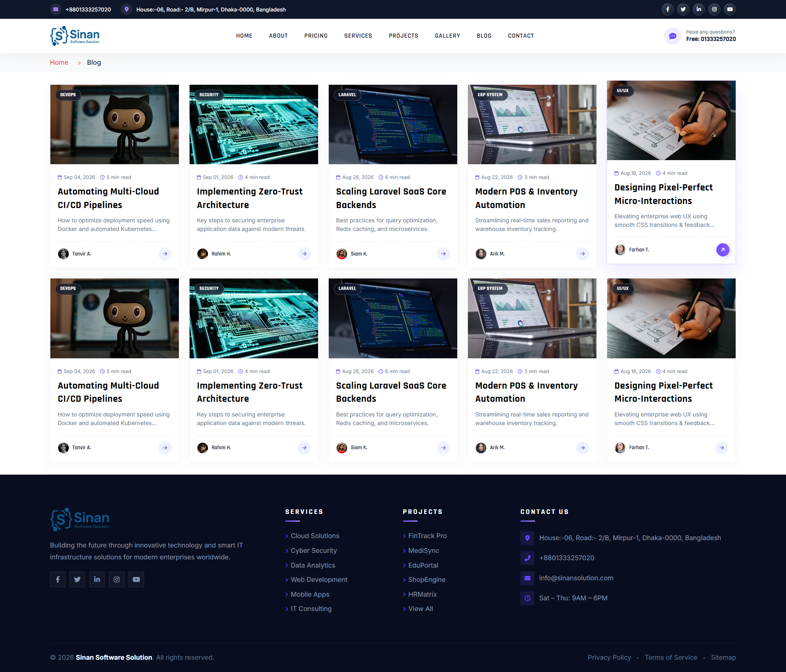This screenshot has height=672, width=786.
Task: Open the Facebook icon in top bar
Action: click(x=667, y=9)
